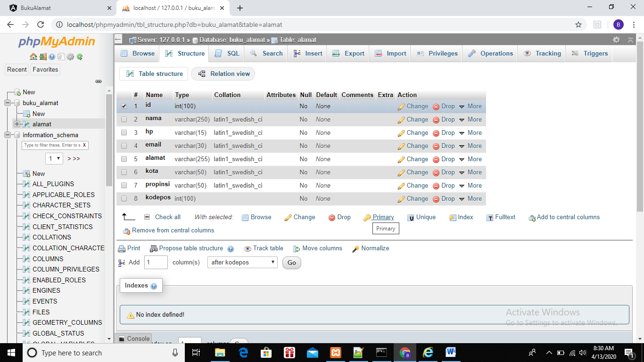Click the Console icon at the bottom
Image resolution: width=644 pixels, height=362 pixels.
pos(122,339)
